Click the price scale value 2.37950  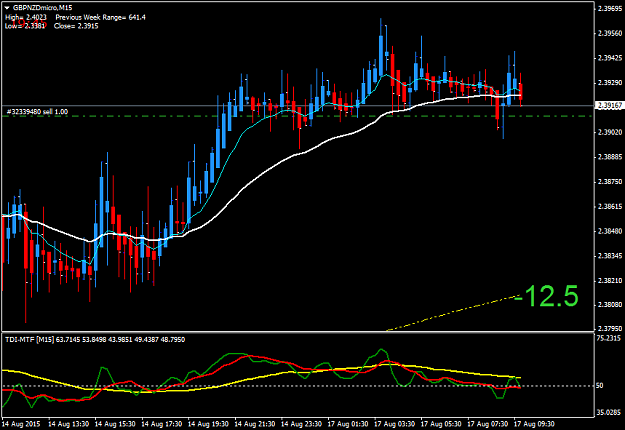(x=610, y=328)
